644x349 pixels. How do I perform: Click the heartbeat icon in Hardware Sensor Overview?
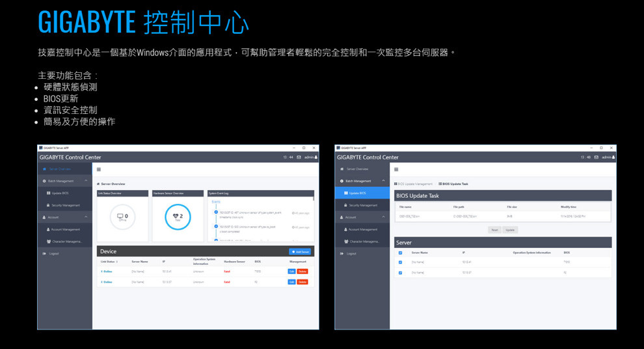tap(176, 216)
